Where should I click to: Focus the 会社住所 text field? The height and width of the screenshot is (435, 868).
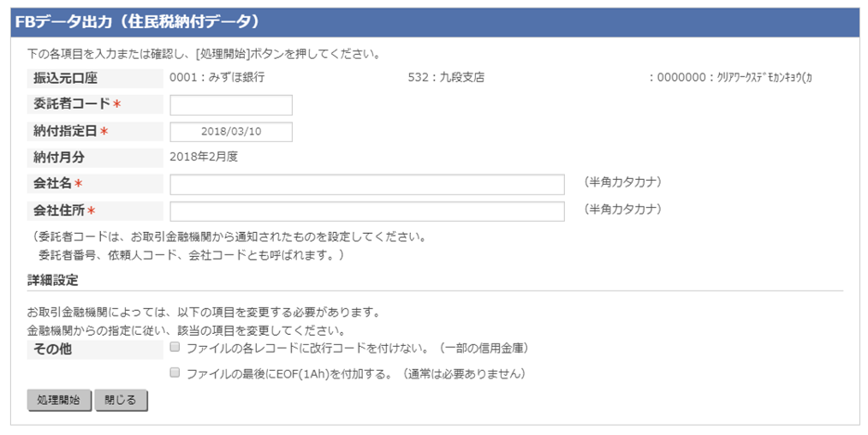tap(367, 212)
